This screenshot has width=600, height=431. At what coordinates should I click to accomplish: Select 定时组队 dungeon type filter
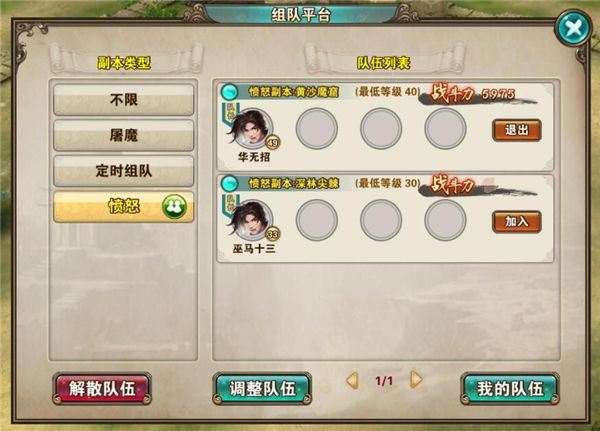(124, 171)
